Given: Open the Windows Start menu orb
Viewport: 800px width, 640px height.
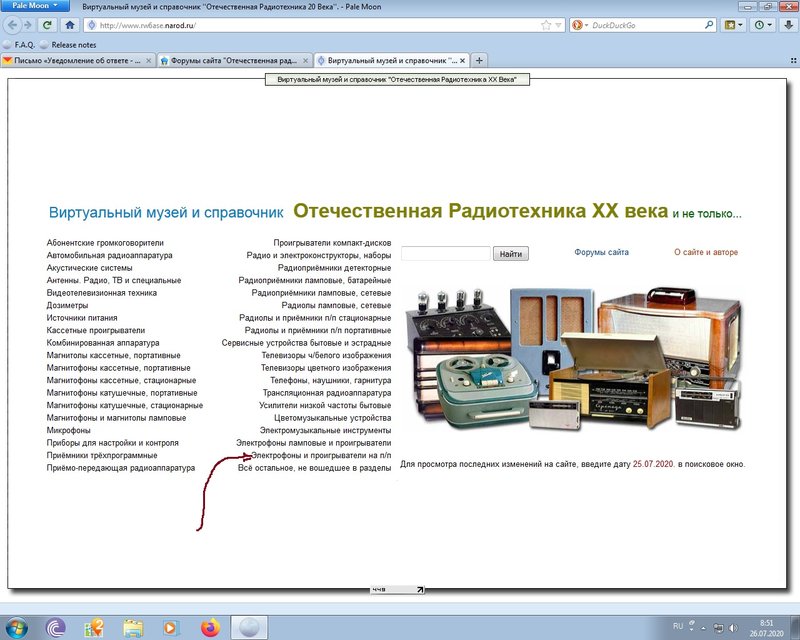Looking at the screenshot, I should (15, 627).
